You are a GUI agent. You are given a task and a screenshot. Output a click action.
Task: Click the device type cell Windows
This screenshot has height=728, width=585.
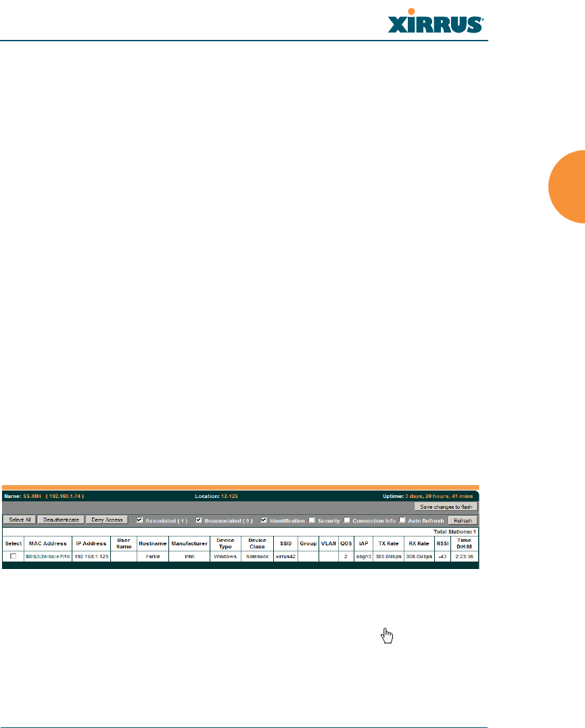point(225,556)
